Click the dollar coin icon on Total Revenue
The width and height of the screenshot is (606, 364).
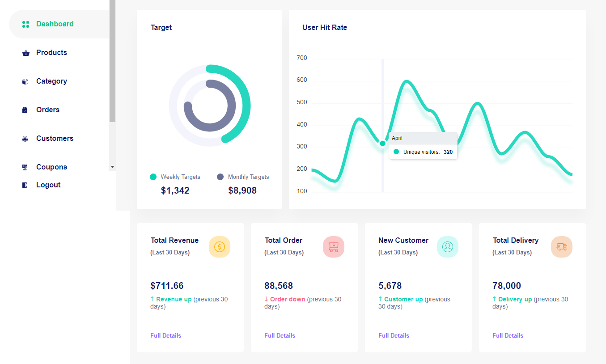[x=220, y=247]
